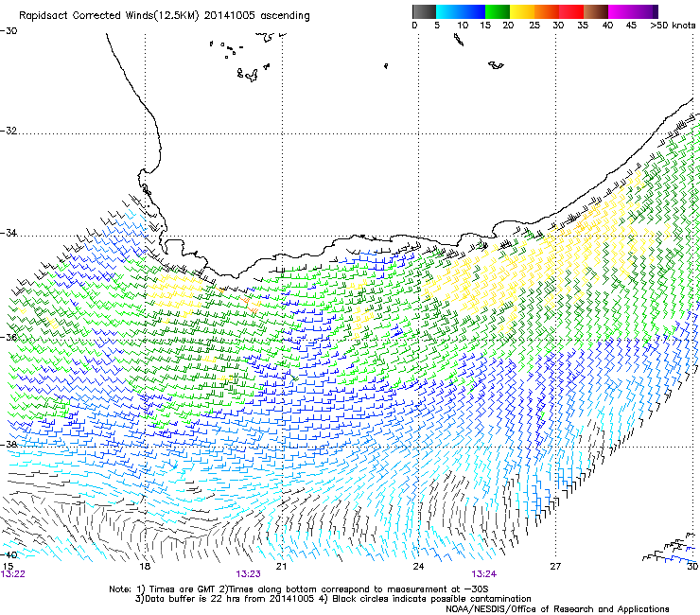Click the 13:24 pass time label
This screenshot has height=615, width=700.
coord(484,574)
